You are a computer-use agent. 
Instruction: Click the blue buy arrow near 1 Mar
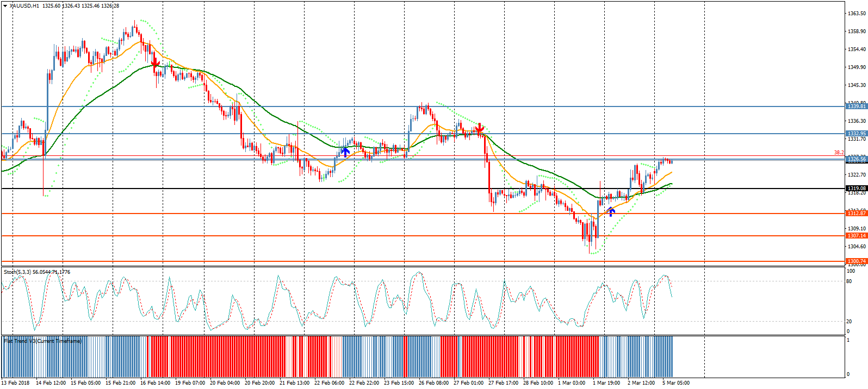click(x=611, y=211)
